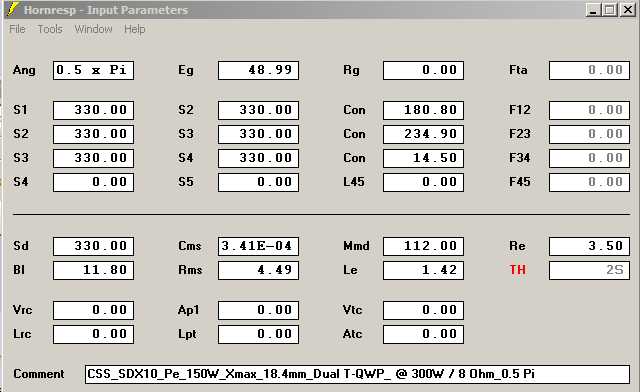Open the Help menu

(135, 29)
